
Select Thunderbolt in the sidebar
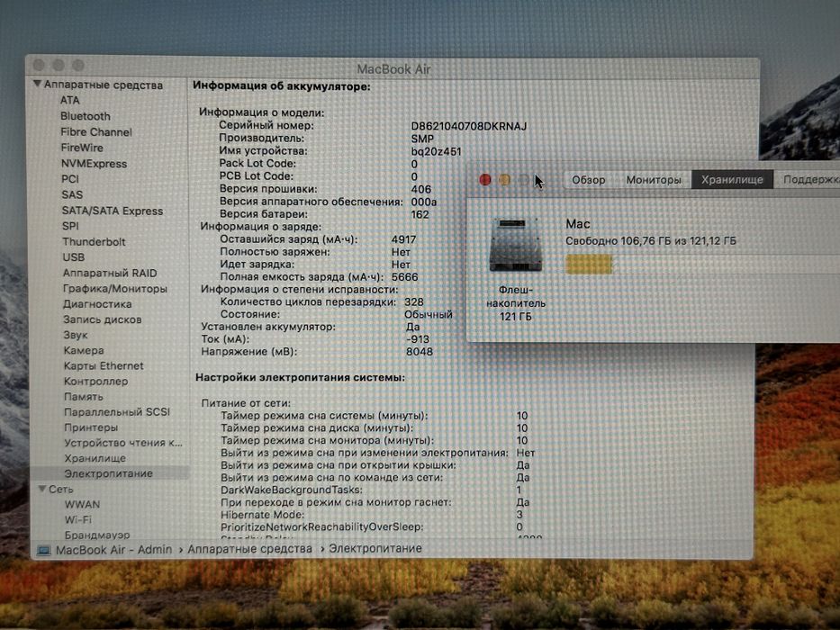coord(94,241)
